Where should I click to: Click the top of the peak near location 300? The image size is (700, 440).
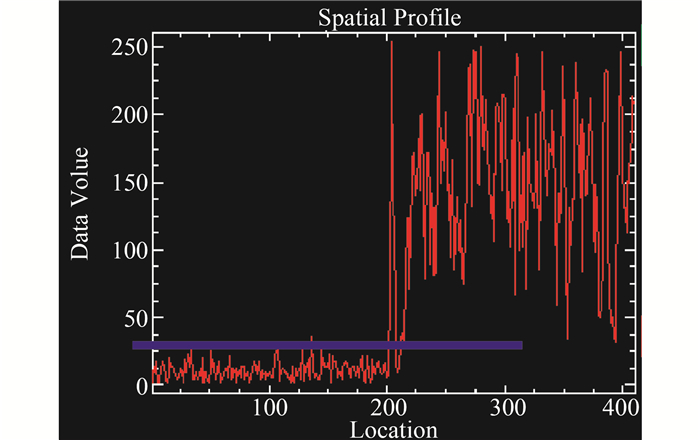pos(480,47)
